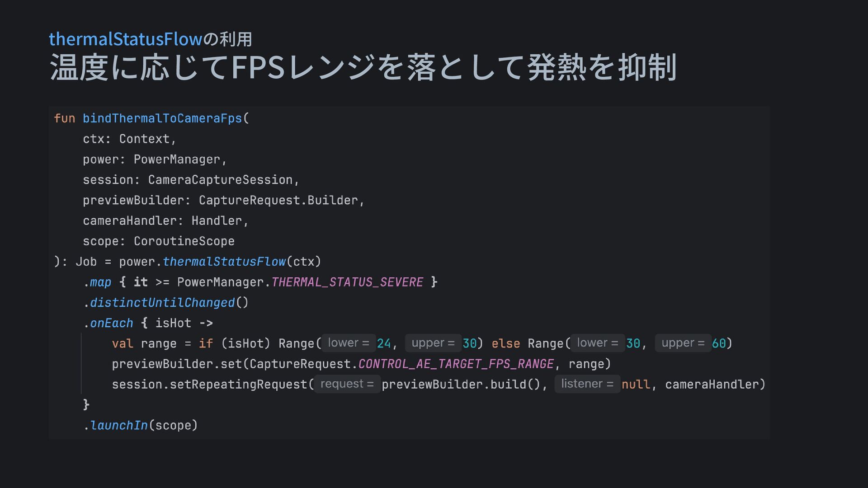Click the 'upper =' hint before 60

683,343
